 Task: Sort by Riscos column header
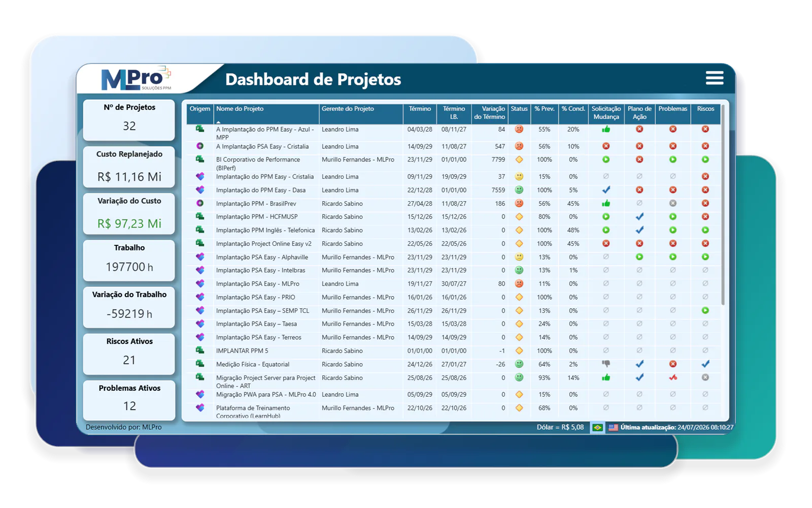(x=705, y=114)
